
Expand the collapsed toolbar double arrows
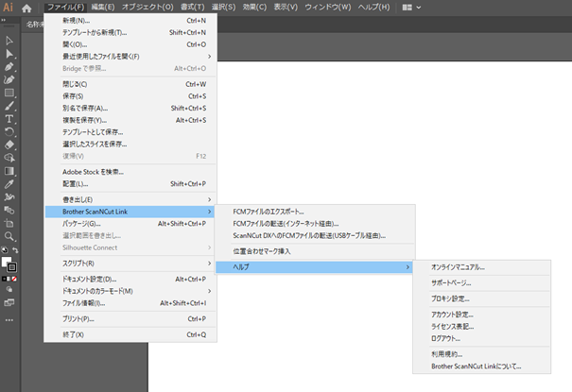[3, 21]
